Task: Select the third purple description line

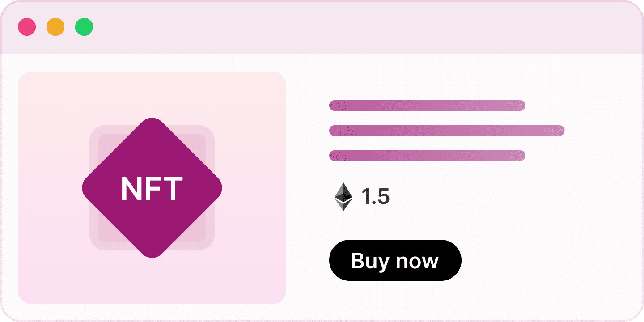Action: click(x=427, y=156)
